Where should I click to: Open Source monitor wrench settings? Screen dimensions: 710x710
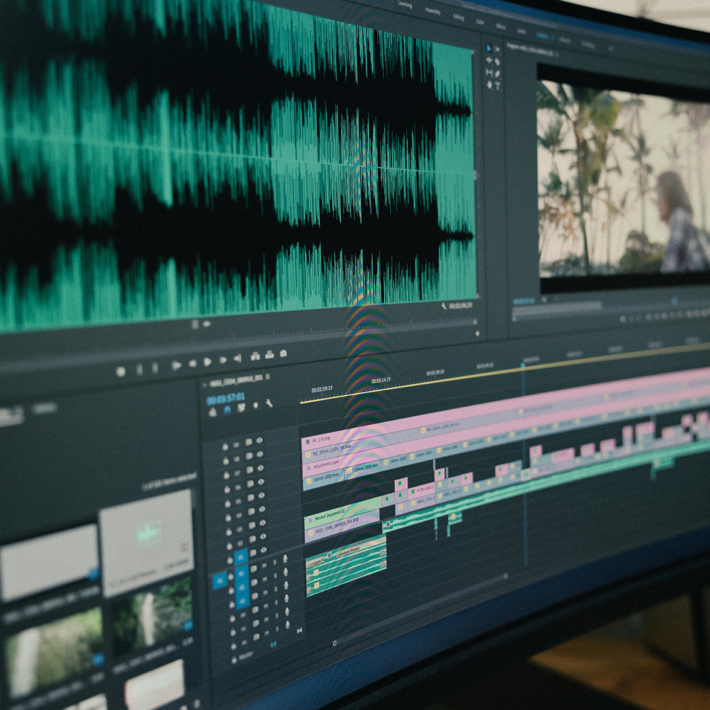click(x=444, y=306)
